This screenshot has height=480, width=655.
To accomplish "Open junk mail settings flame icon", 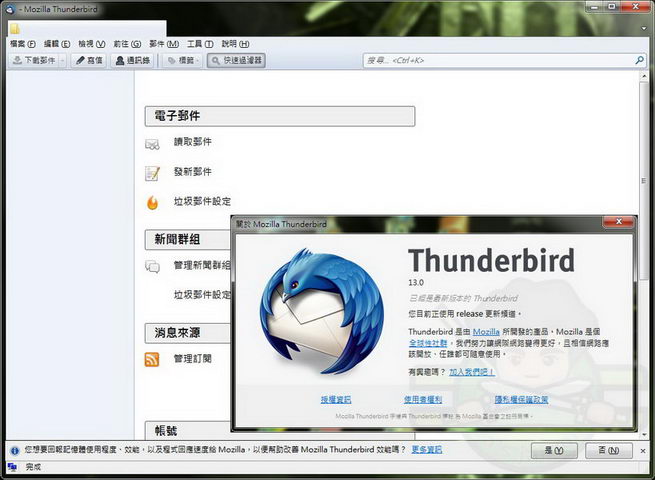I will coord(153,202).
